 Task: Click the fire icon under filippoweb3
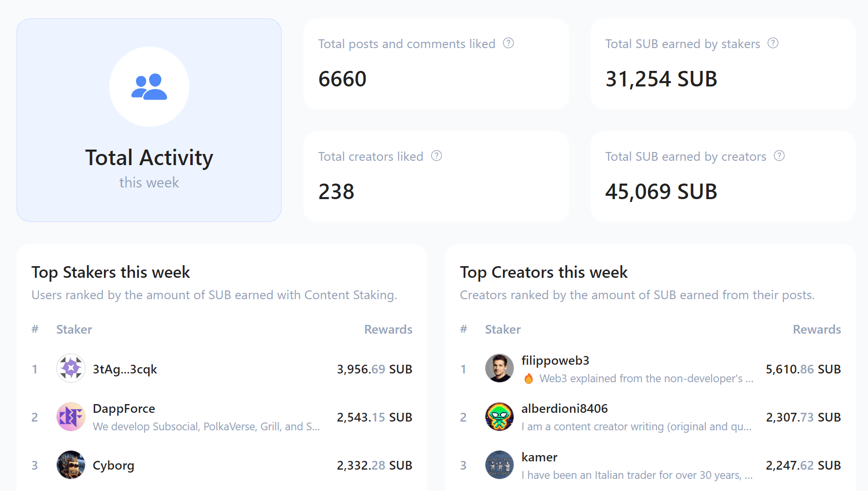pos(529,378)
